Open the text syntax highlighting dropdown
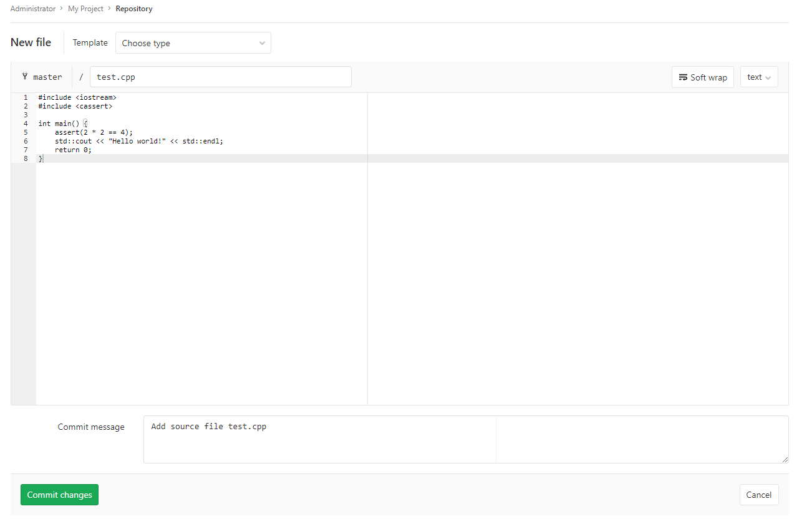 pyautogui.click(x=758, y=76)
